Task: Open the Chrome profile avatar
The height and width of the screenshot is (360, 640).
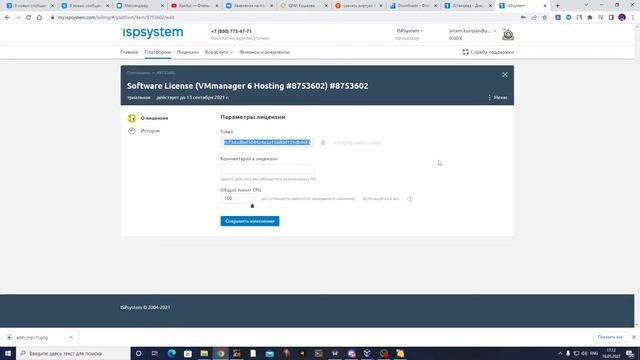Action: point(622,18)
